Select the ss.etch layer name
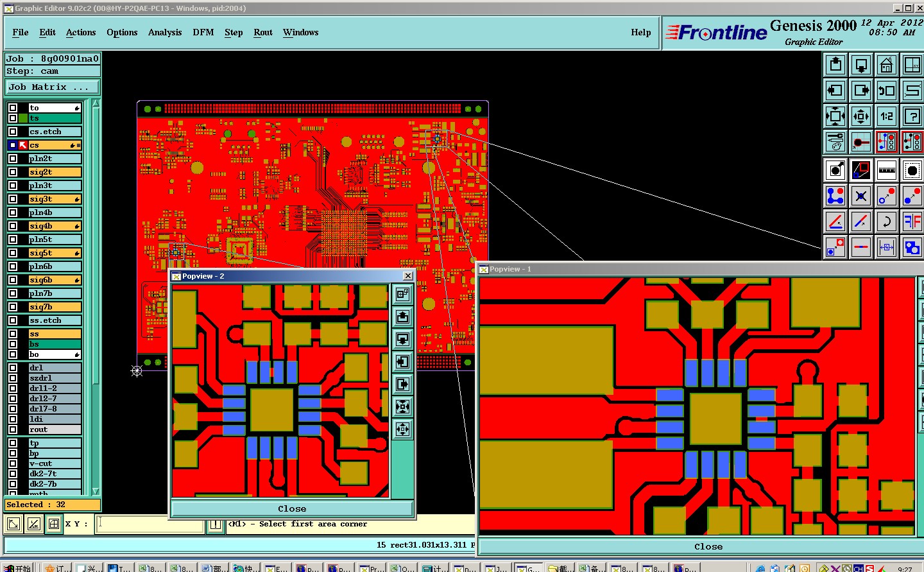924x572 pixels. click(x=55, y=320)
